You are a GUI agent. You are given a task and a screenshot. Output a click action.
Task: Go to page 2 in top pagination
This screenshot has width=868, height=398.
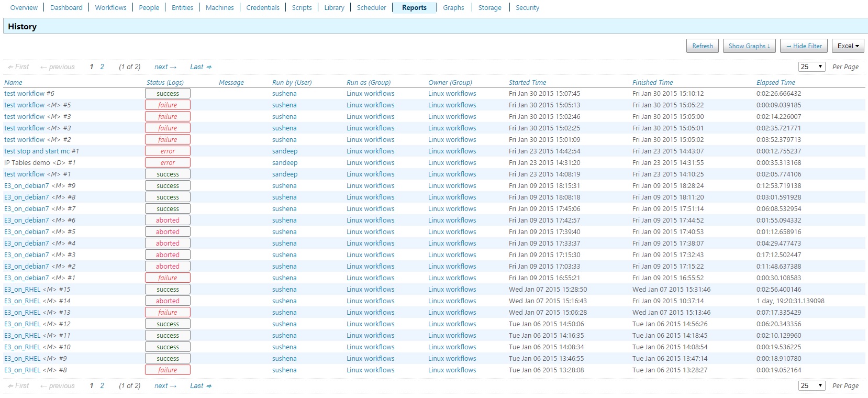click(102, 67)
